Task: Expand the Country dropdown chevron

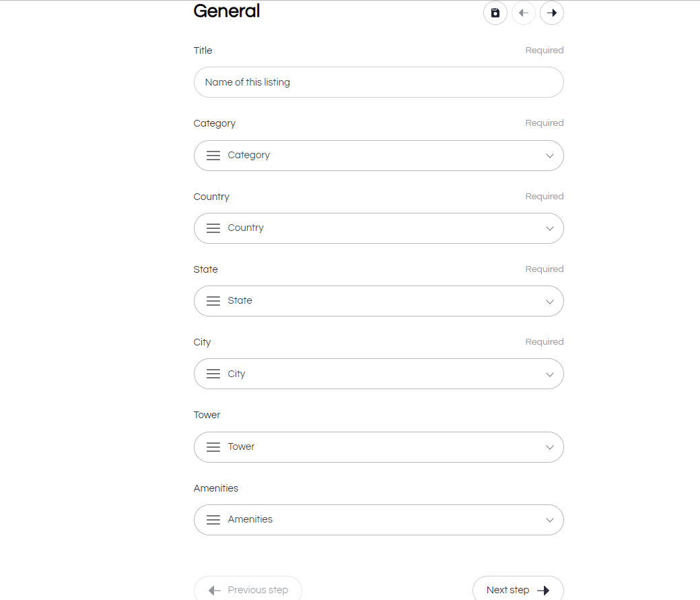Action: (550, 229)
